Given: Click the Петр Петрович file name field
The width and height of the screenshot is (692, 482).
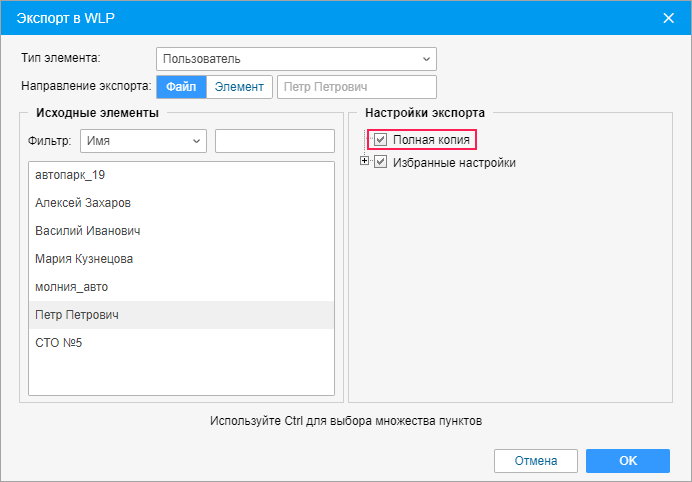Looking at the screenshot, I should [357, 87].
